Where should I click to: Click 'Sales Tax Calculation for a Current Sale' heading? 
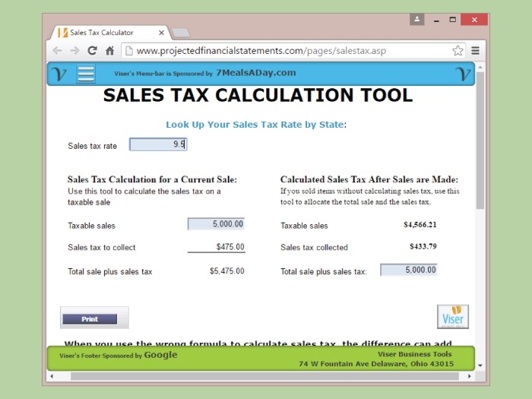pos(152,179)
